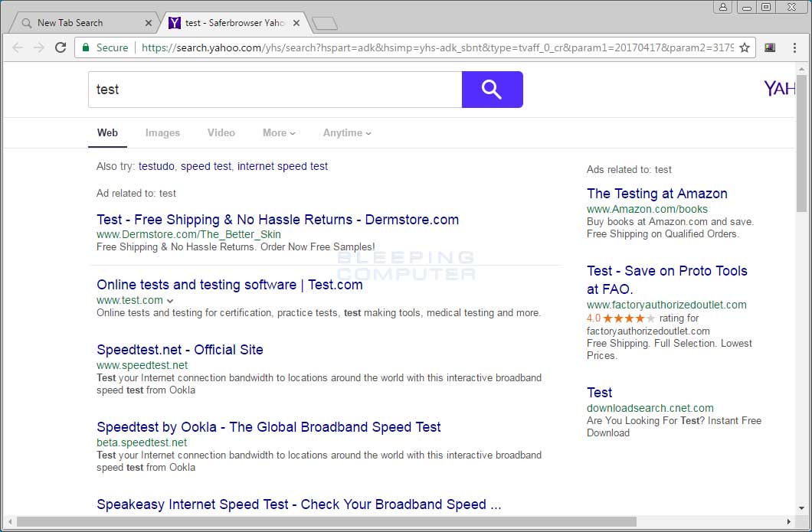Expand the More dropdown filter
Screen dimensions: 812x532
(279, 132)
